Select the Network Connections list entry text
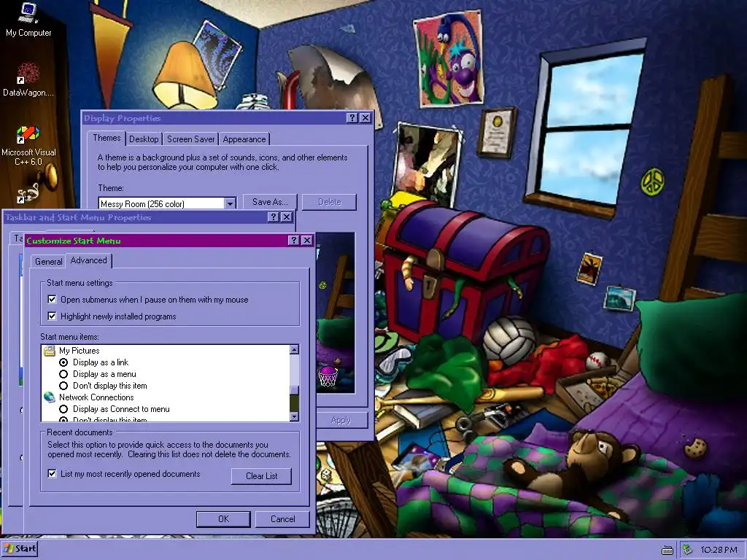The height and width of the screenshot is (560, 747). (x=96, y=397)
